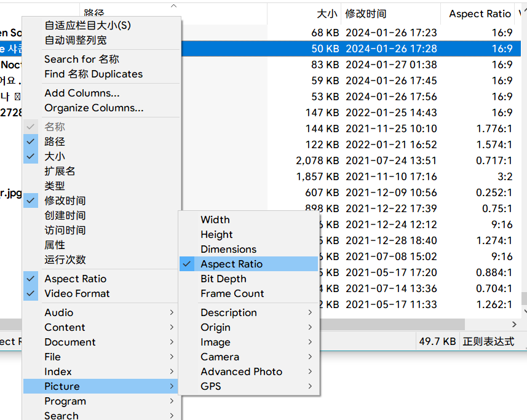Uncheck Aspect Ratio in Picture submenu
This screenshot has height=420, width=527.
(231, 264)
